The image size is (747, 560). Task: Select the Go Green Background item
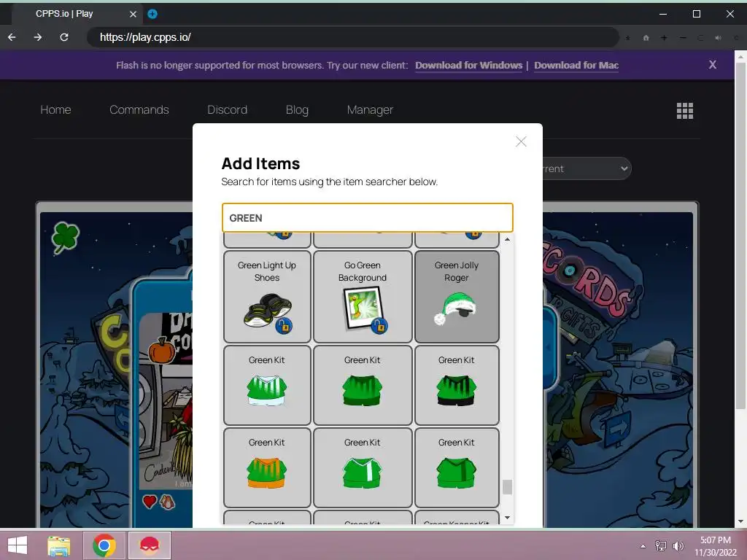click(x=363, y=297)
